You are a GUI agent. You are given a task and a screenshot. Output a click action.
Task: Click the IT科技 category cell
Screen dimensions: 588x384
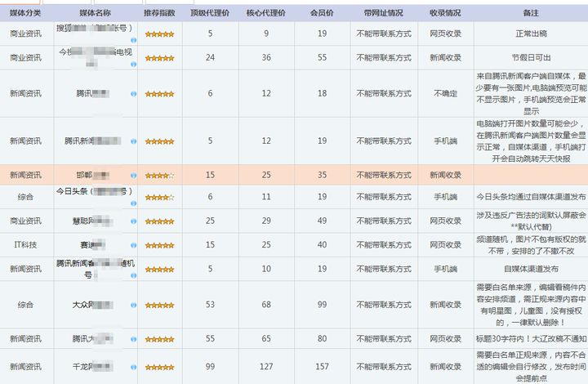coord(25,245)
